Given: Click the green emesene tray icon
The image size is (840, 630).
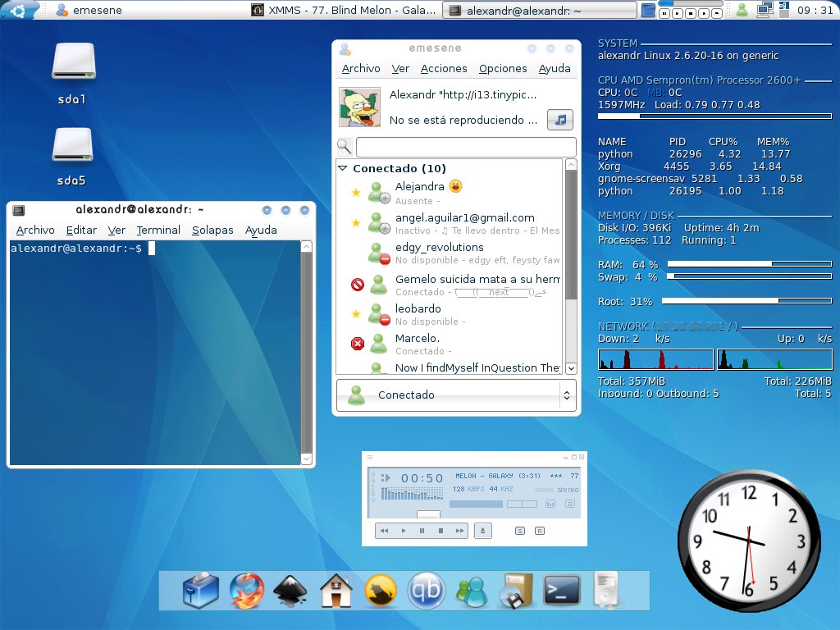Looking at the screenshot, I should tap(742, 10).
